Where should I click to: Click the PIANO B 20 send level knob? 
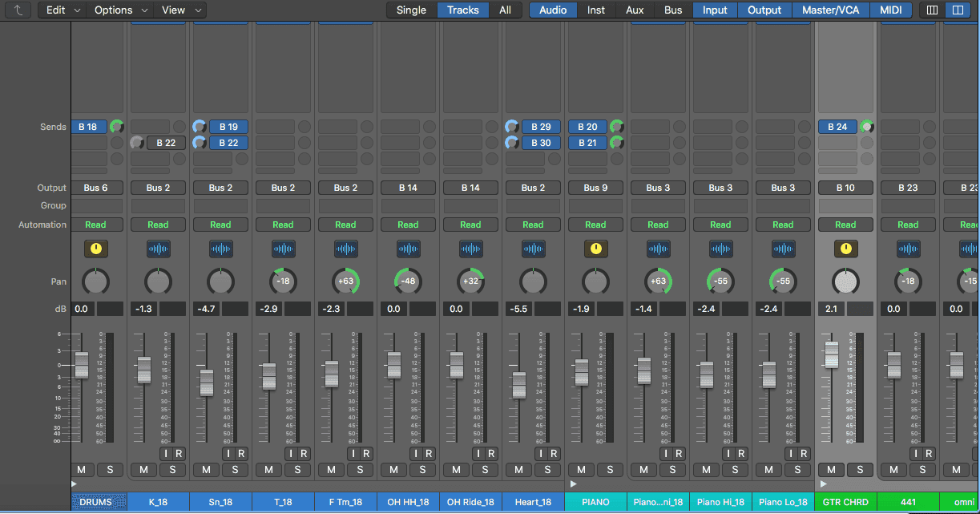(x=616, y=127)
